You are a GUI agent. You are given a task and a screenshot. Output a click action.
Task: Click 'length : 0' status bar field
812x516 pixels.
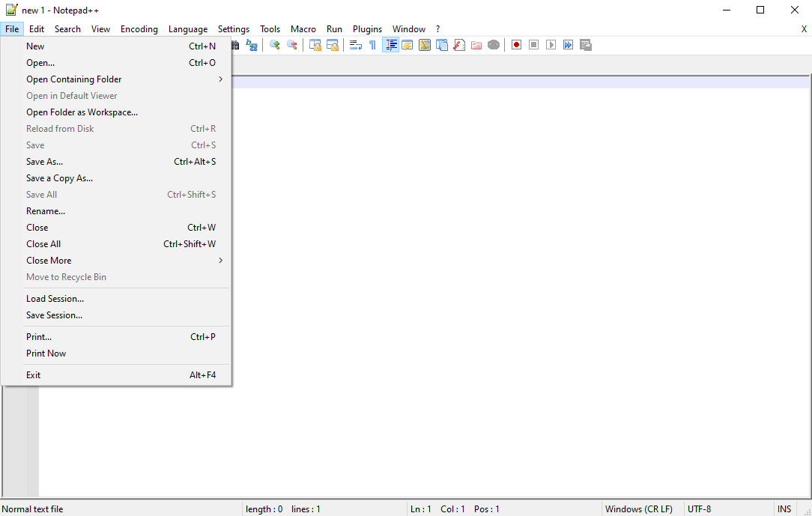(x=264, y=509)
